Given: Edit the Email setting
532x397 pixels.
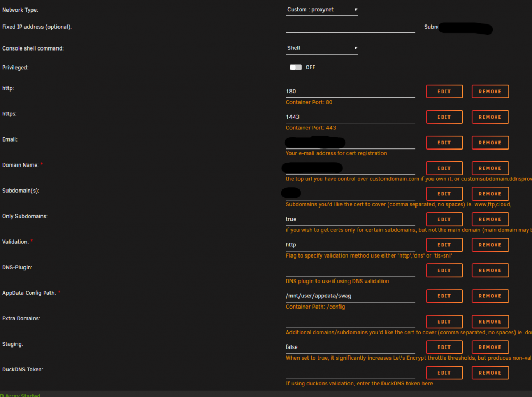Looking at the screenshot, I should [x=444, y=143].
